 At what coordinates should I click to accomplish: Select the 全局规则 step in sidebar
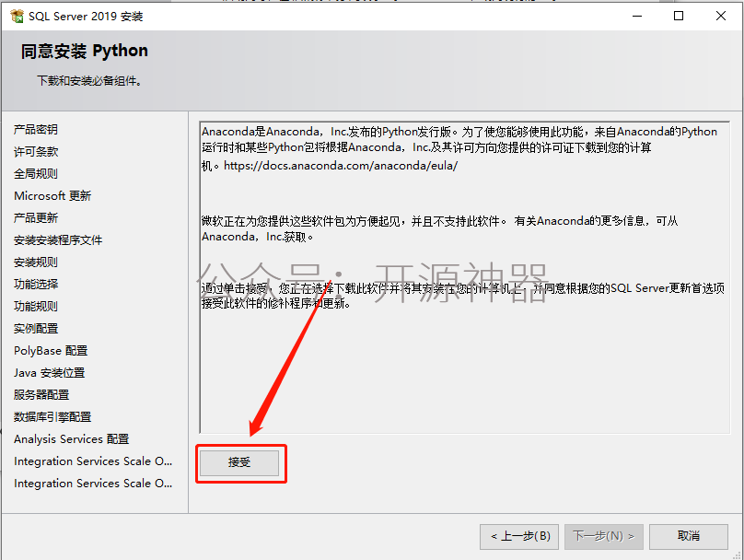point(36,174)
